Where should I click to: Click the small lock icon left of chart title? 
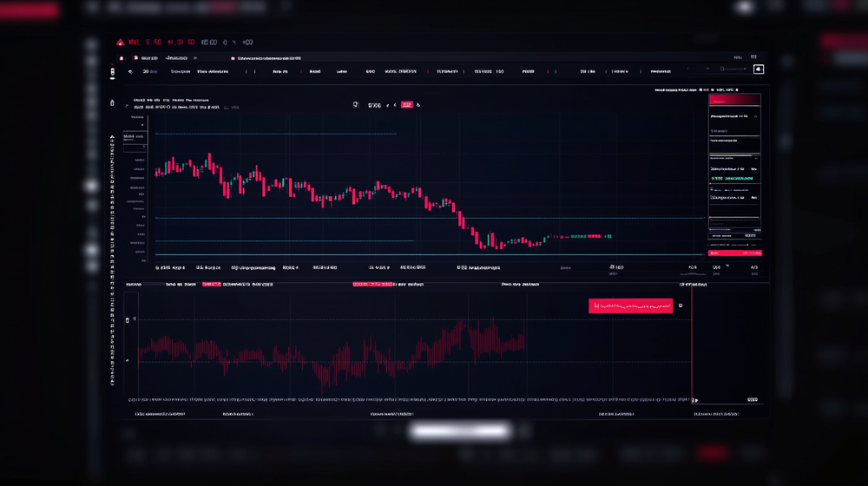(x=112, y=102)
